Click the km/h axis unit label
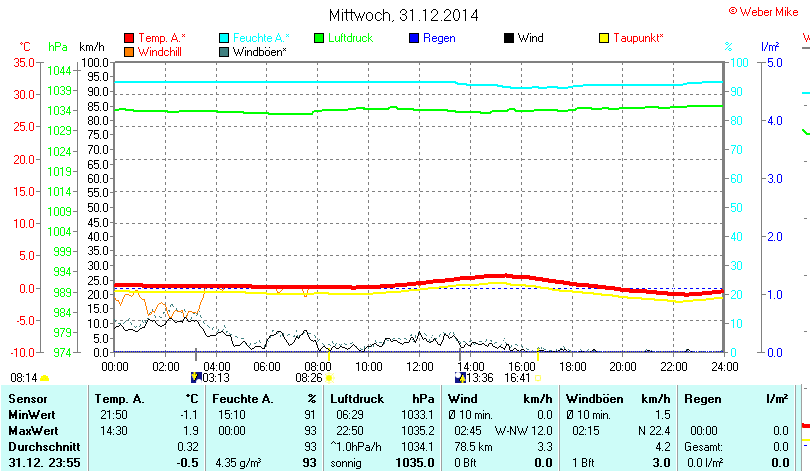 click(x=92, y=47)
